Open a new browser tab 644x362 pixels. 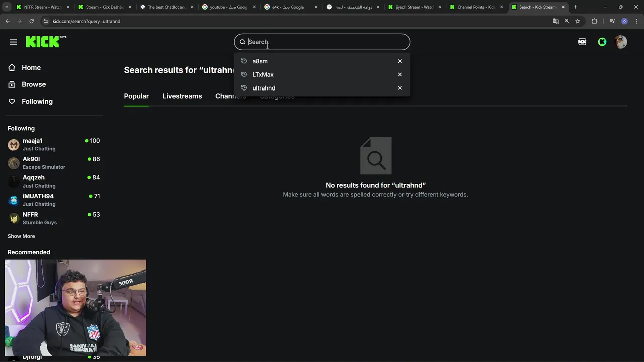[575, 7]
